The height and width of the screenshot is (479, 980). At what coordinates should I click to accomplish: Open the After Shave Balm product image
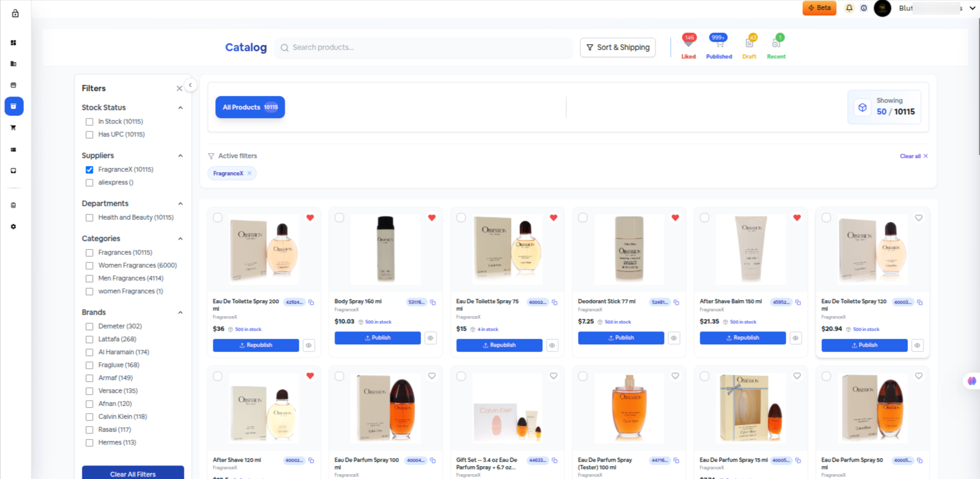tap(751, 248)
